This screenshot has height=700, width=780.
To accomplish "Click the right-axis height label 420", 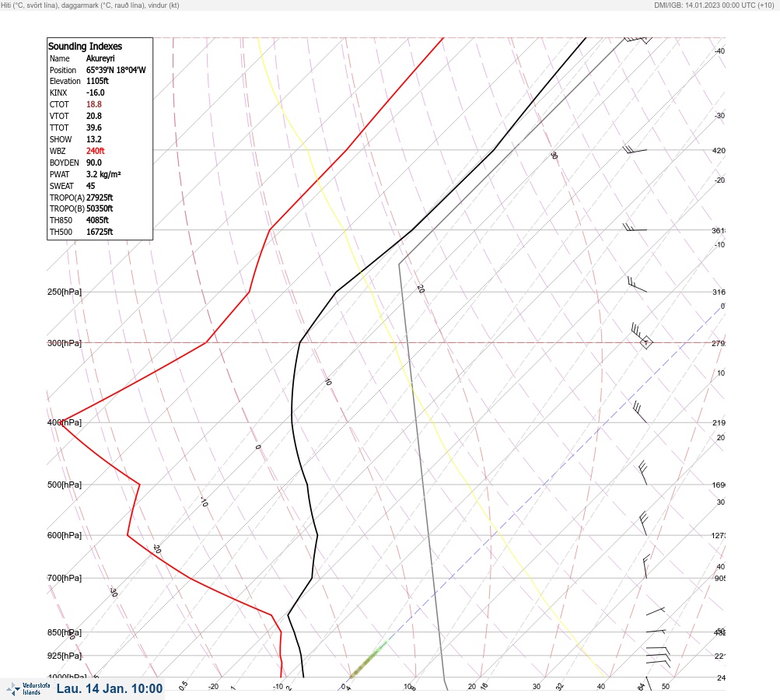I will [719, 150].
